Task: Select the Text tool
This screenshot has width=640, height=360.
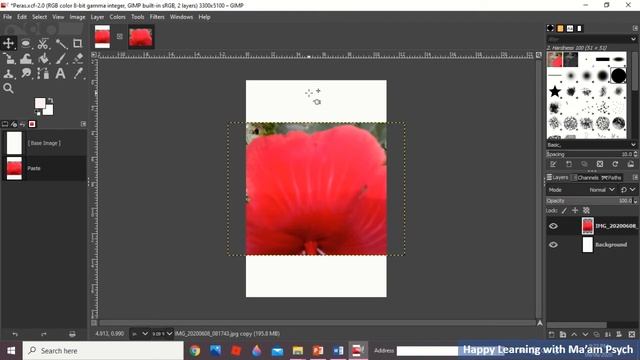Action: pos(60,74)
